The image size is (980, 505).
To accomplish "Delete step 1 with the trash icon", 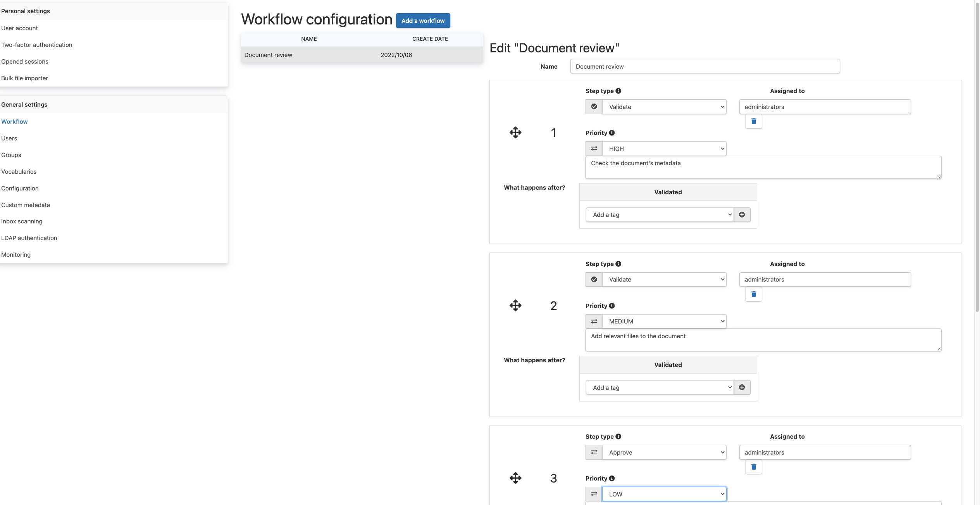I will click(x=753, y=121).
